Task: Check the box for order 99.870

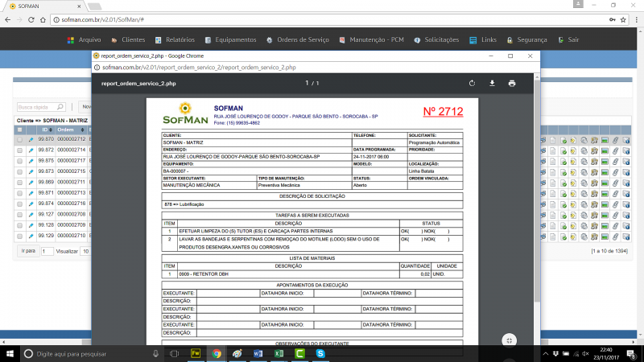Action: point(19,139)
